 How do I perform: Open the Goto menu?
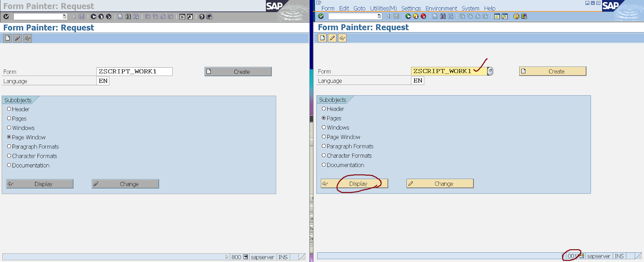coord(359,8)
